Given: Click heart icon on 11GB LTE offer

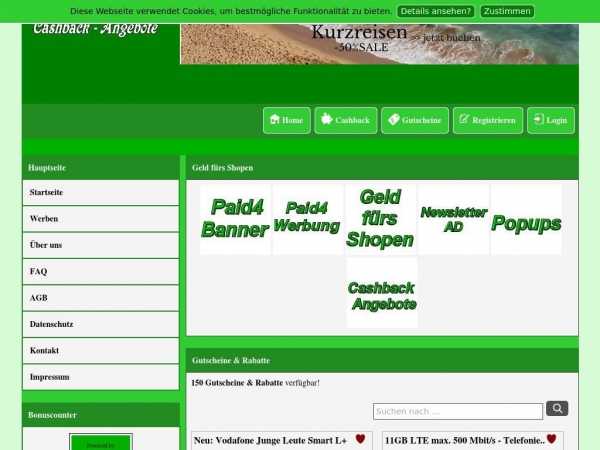Looking at the screenshot, I should click(x=551, y=439).
